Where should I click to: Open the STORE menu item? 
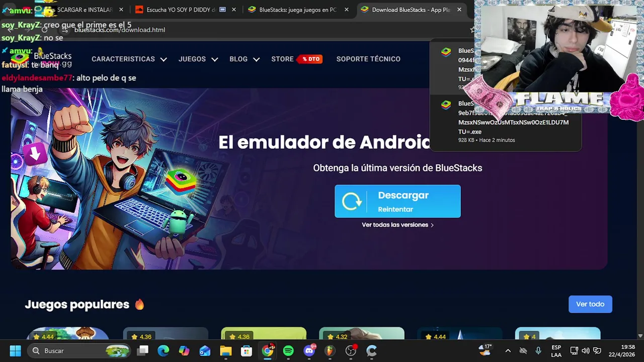coord(282,59)
